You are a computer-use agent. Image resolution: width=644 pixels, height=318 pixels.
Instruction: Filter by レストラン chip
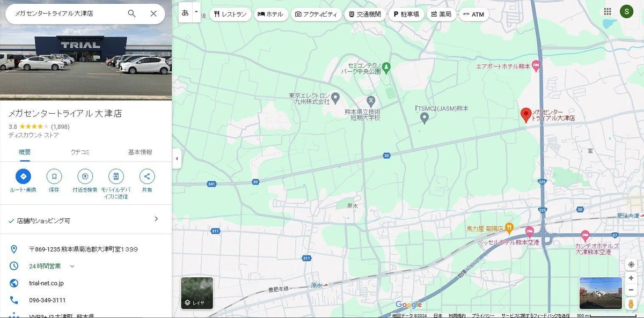tap(230, 14)
